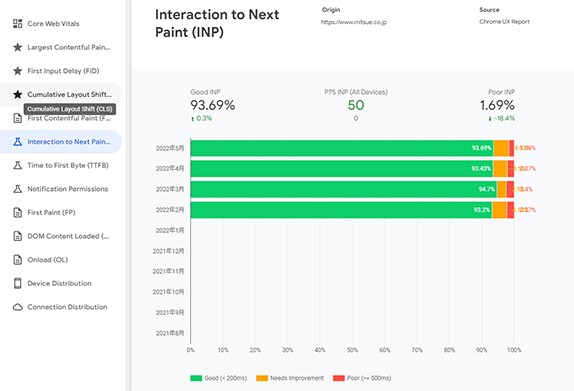This screenshot has height=391, width=574.
Task: Toggle the orange Needs Improvement legend swatch
Action: click(x=262, y=378)
